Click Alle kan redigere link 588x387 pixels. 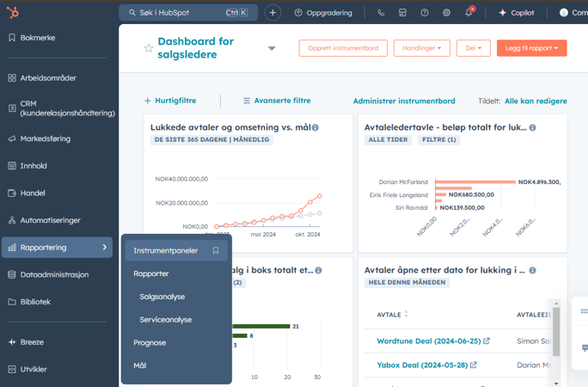[536, 101]
